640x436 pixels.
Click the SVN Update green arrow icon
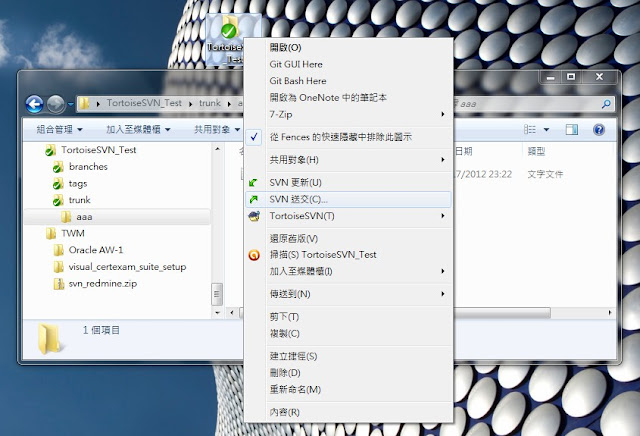pyautogui.click(x=253, y=182)
